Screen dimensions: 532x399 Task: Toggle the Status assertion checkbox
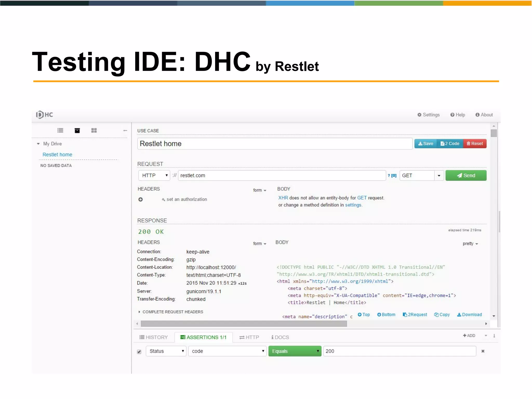coord(139,352)
